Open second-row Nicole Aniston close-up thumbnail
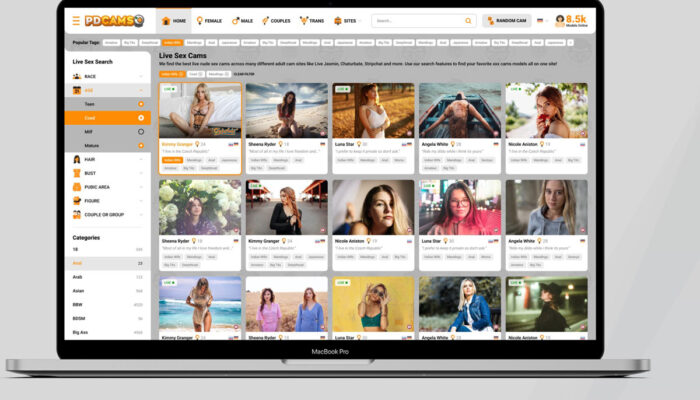 coord(373,207)
